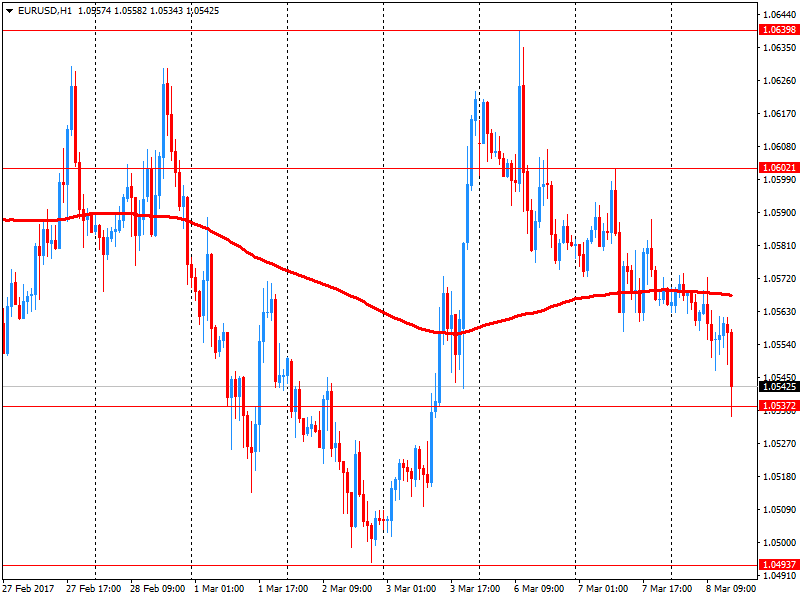The image size is (800, 600).
Task: Click the 1.05000 price scale value
Action: [x=779, y=542]
